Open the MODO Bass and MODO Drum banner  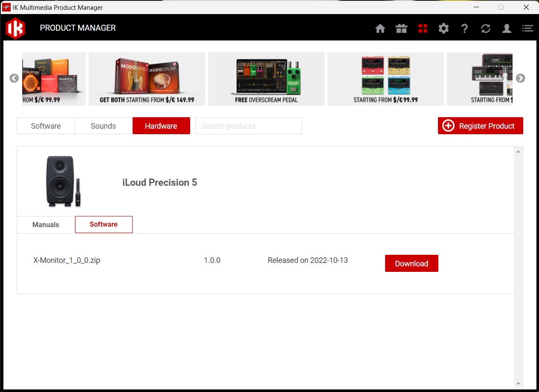pos(147,79)
